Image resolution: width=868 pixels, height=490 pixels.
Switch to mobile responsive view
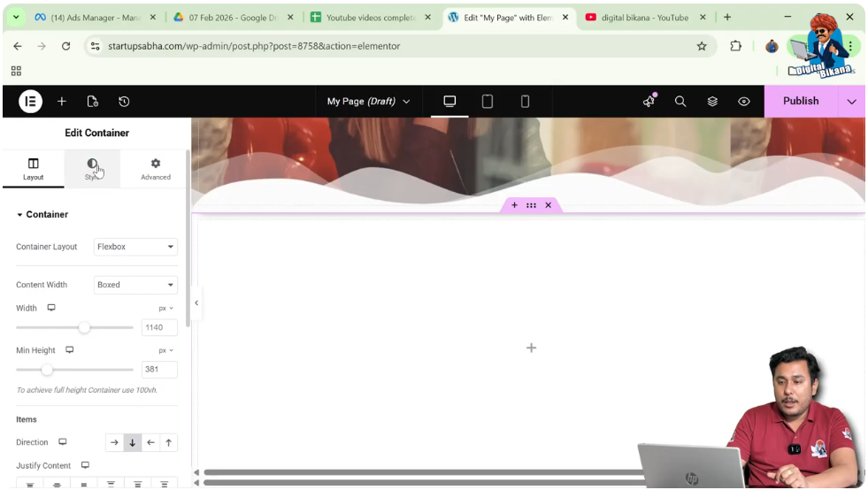[525, 102]
